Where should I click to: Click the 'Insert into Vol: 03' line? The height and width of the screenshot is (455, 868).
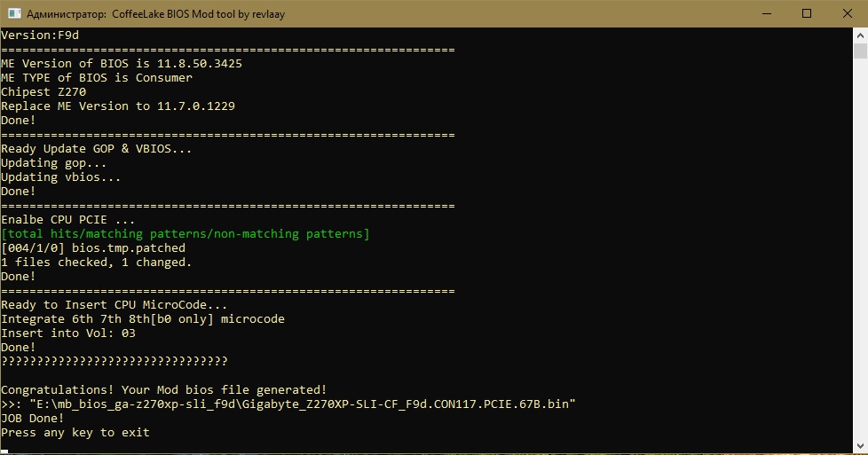pos(68,333)
